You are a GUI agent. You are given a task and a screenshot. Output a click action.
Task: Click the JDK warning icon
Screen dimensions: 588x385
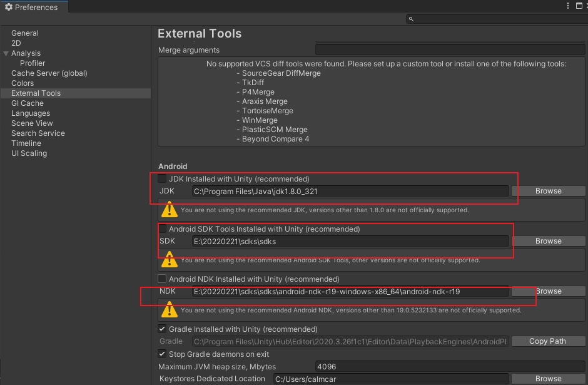point(169,209)
